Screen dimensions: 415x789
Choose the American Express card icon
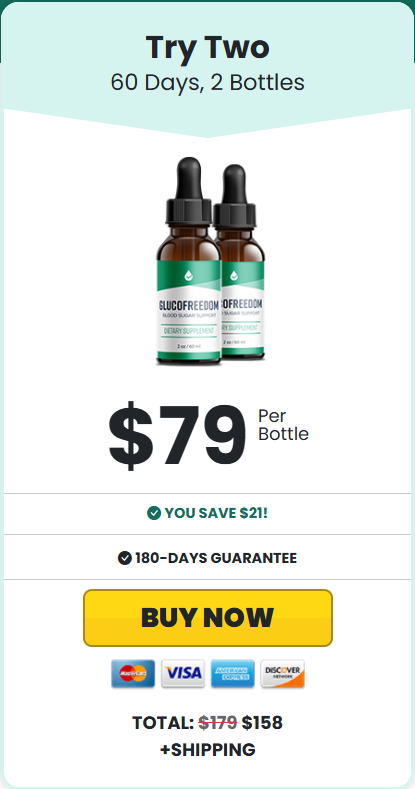tap(232, 673)
